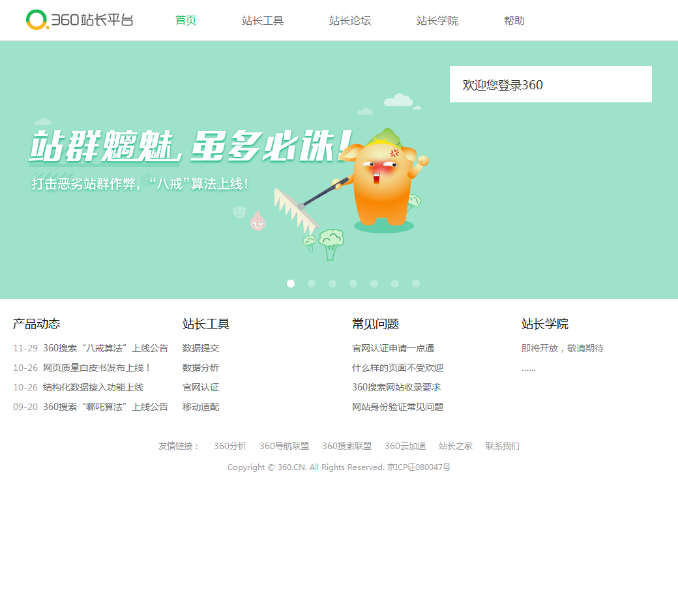This screenshot has height=616, width=678.
Task: Click the 欢迎您登录360 login box
Action: 550,84
